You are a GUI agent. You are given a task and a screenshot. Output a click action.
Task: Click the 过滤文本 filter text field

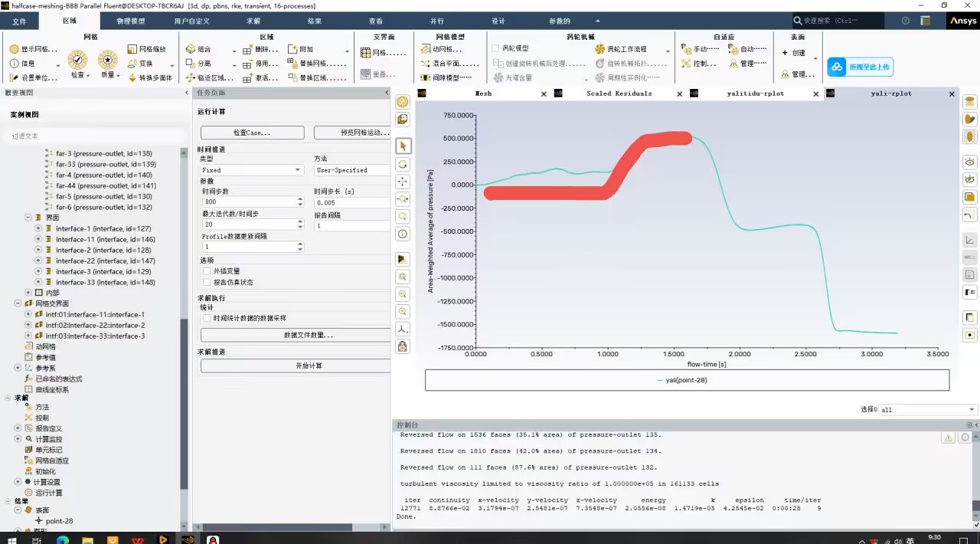pyautogui.click(x=96, y=136)
